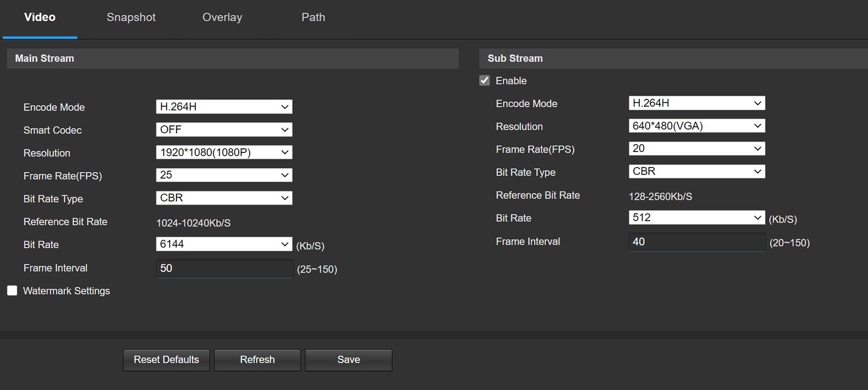Switch to the Video tab
868x390 pixels.
(40, 18)
